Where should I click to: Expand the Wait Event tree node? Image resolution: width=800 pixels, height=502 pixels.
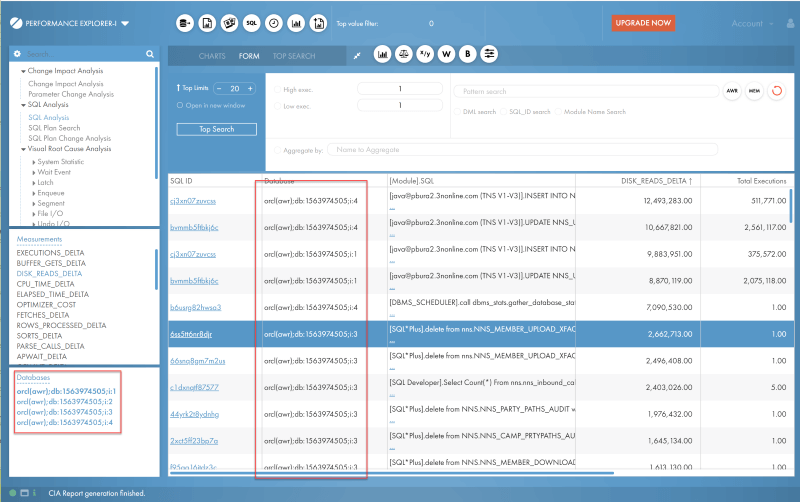pyautogui.click(x=34, y=171)
